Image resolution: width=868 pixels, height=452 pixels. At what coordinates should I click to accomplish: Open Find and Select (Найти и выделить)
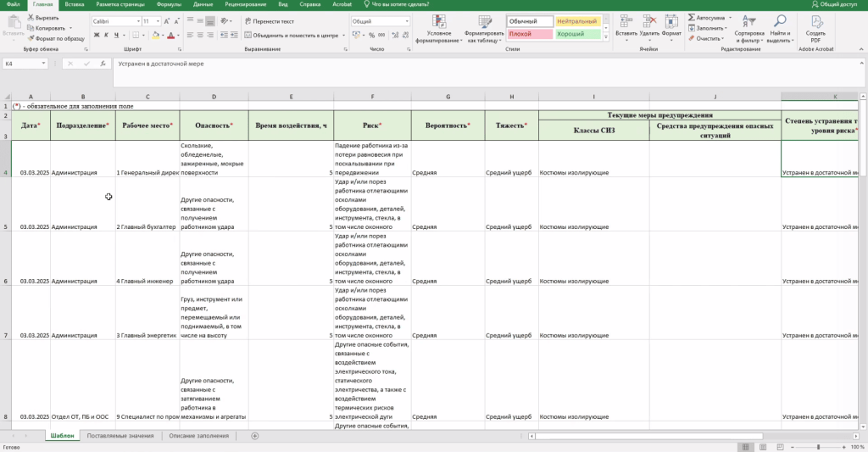coord(780,29)
